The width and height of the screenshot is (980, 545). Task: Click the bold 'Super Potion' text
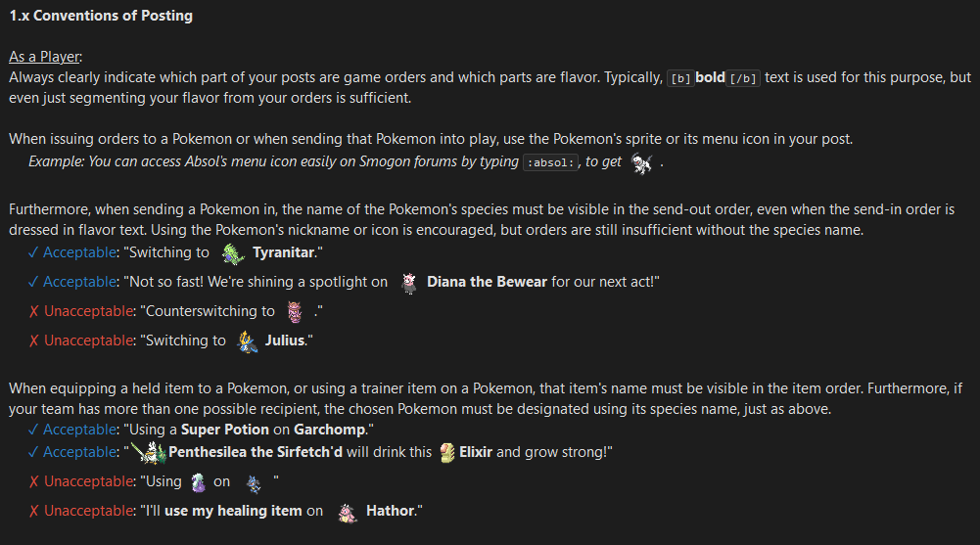pos(225,430)
